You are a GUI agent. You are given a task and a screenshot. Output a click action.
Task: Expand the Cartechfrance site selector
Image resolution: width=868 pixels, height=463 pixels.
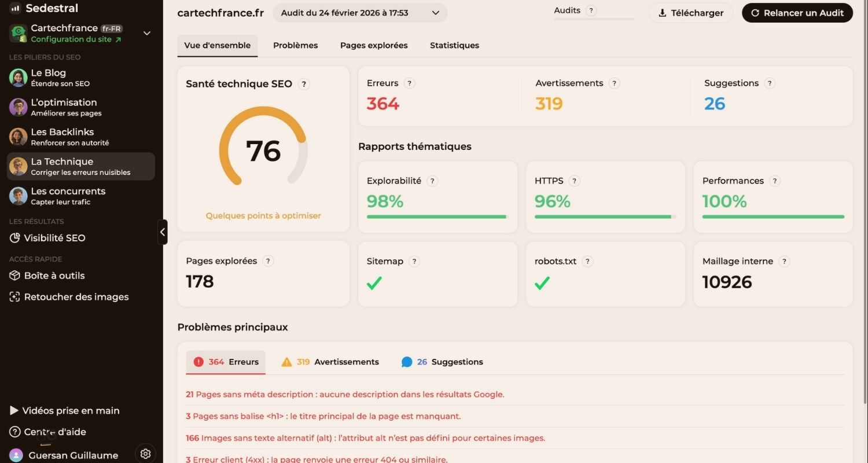146,33
